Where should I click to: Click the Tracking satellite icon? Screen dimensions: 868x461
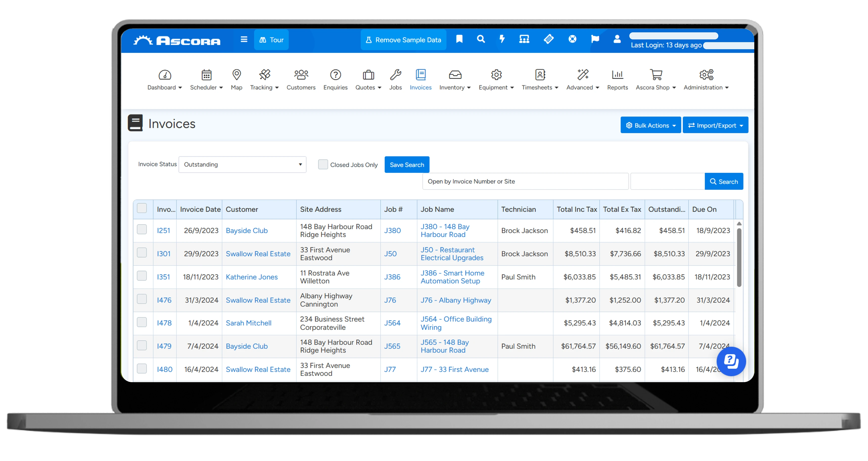pyautogui.click(x=265, y=75)
